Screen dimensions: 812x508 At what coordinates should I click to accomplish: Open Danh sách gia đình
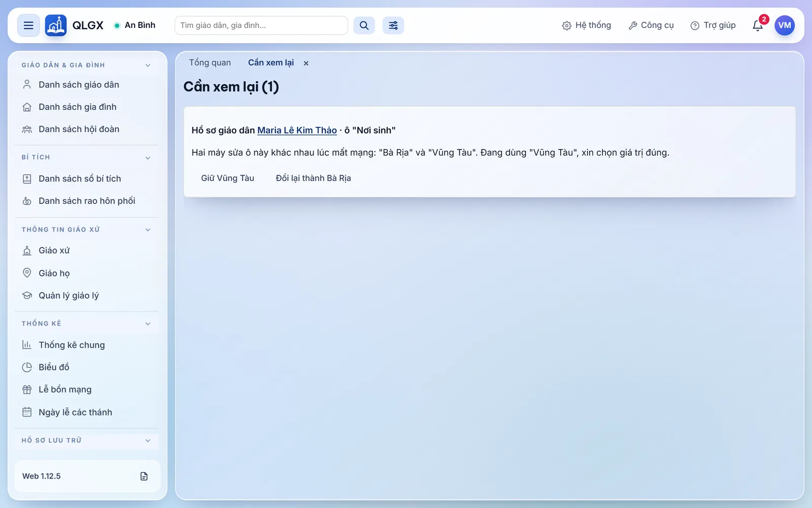tap(87, 107)
